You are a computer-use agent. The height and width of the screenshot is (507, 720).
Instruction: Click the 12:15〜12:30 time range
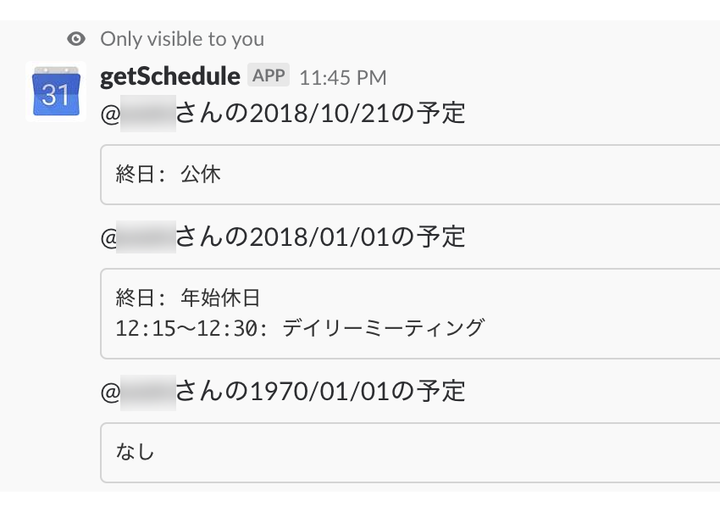click(x=190, y=328)
